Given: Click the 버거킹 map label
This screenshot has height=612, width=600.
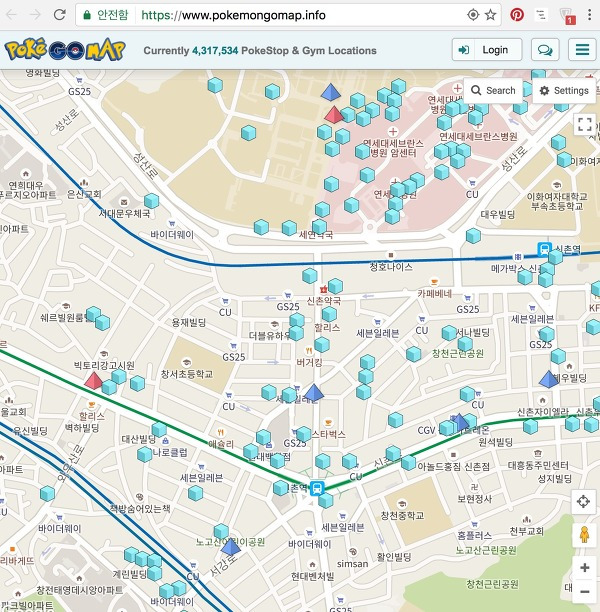Looking at the screenshot, I should 309,362.
